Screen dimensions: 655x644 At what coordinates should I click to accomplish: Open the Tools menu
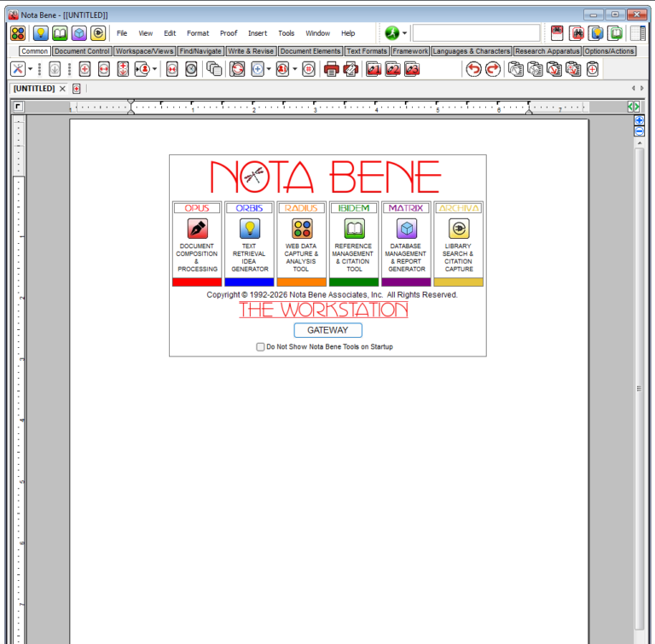pyautogui.click(x=287, y=33)
